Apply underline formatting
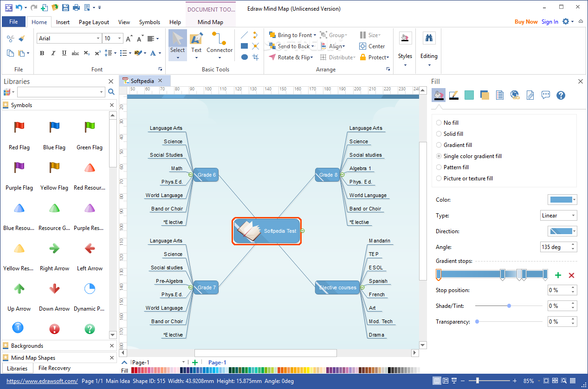 click(64, 53)
